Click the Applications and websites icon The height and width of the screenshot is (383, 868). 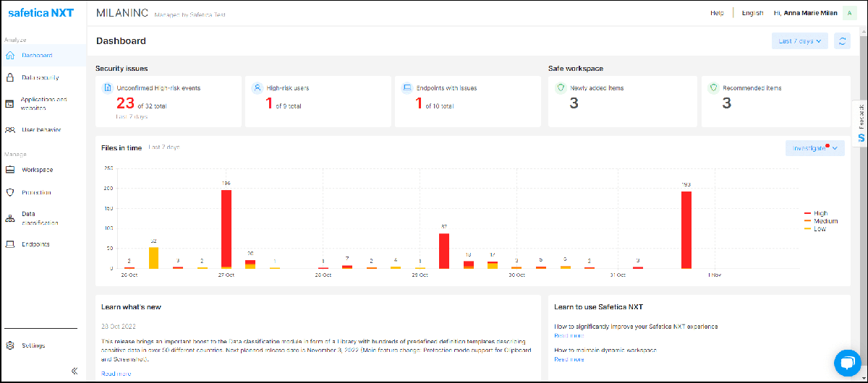(10, 103)
